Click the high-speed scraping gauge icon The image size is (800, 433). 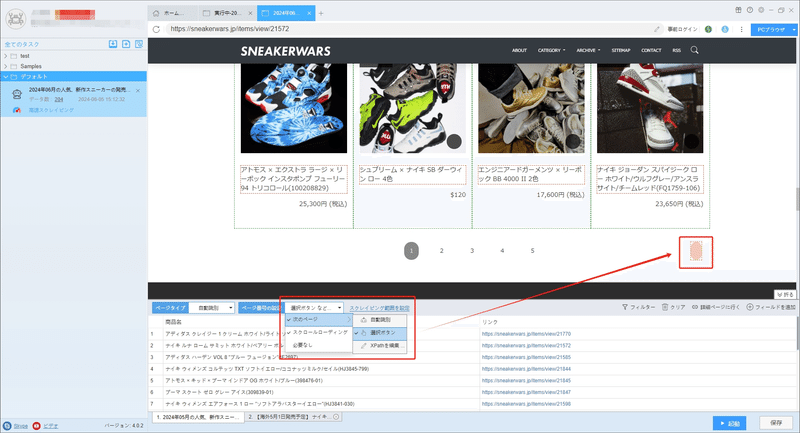pos(17,110)
